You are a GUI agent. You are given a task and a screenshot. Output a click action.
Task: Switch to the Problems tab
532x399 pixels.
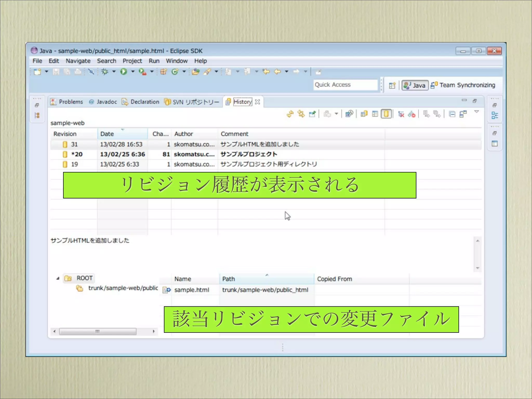point(67,102)
